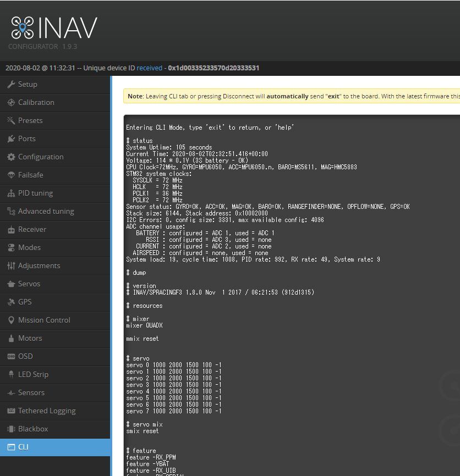Open the Receiver tab
The height and width of the screenshot is (476, 460).
coord(55,230)
